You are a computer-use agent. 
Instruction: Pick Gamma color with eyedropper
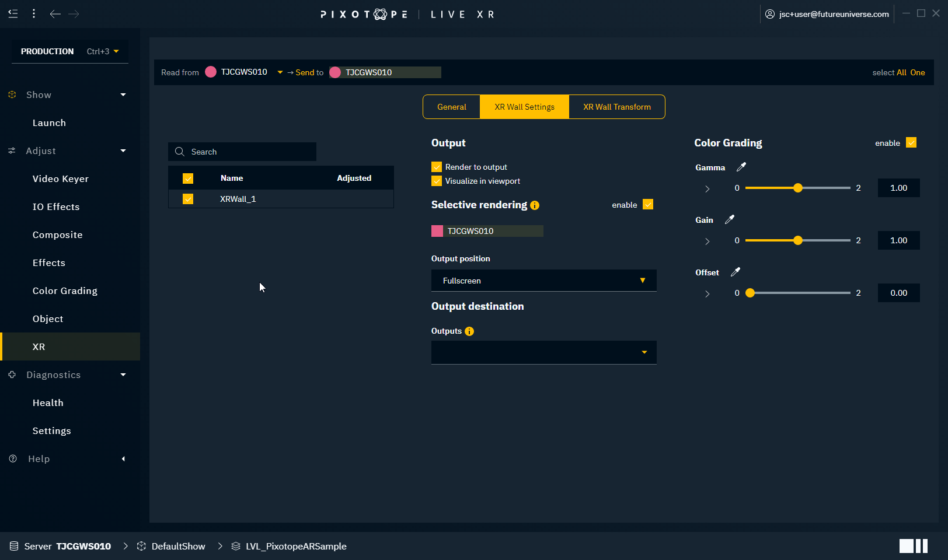(x=741, y=167)
